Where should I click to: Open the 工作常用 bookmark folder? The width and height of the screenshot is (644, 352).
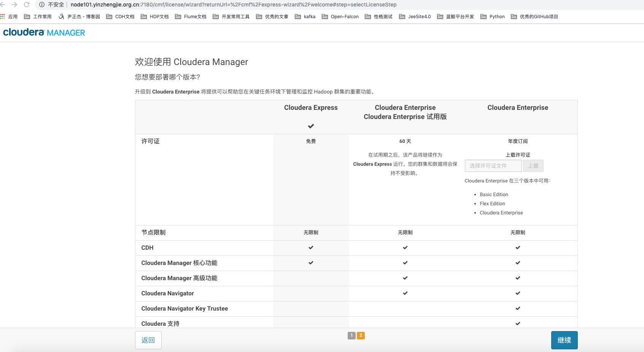38,17
